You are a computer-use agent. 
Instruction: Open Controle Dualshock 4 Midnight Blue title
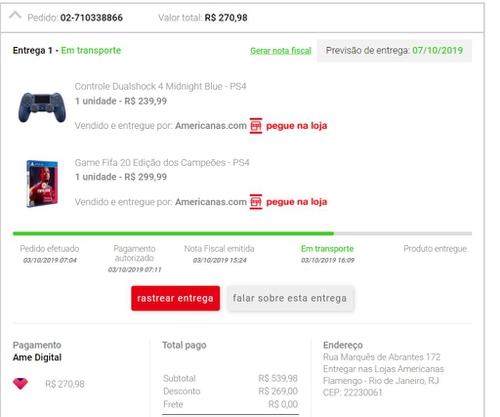[x=160, y=86]
